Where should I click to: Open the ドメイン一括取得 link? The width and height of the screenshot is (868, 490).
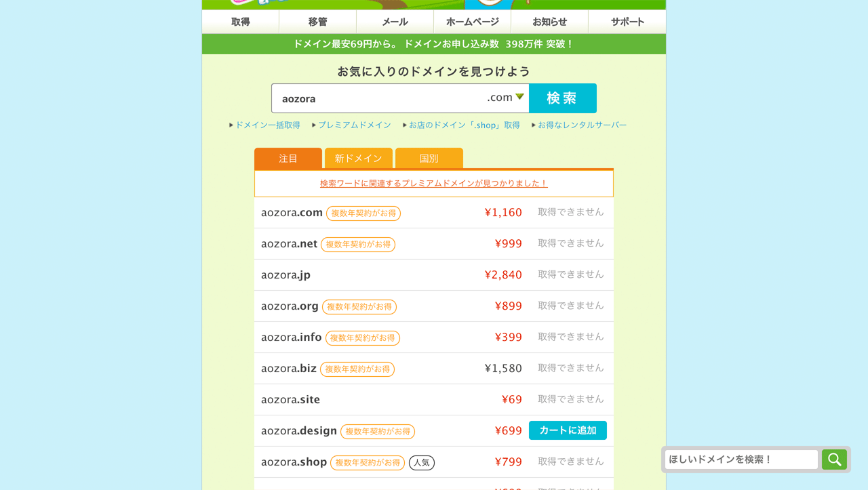click(268, 125)
